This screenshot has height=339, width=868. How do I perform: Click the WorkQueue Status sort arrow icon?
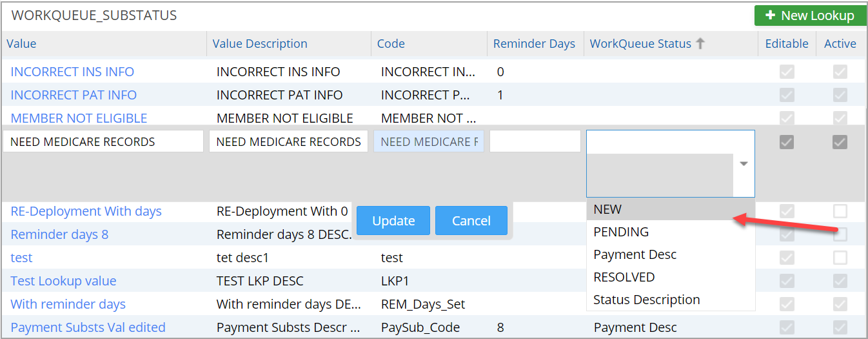pos(700,44)
